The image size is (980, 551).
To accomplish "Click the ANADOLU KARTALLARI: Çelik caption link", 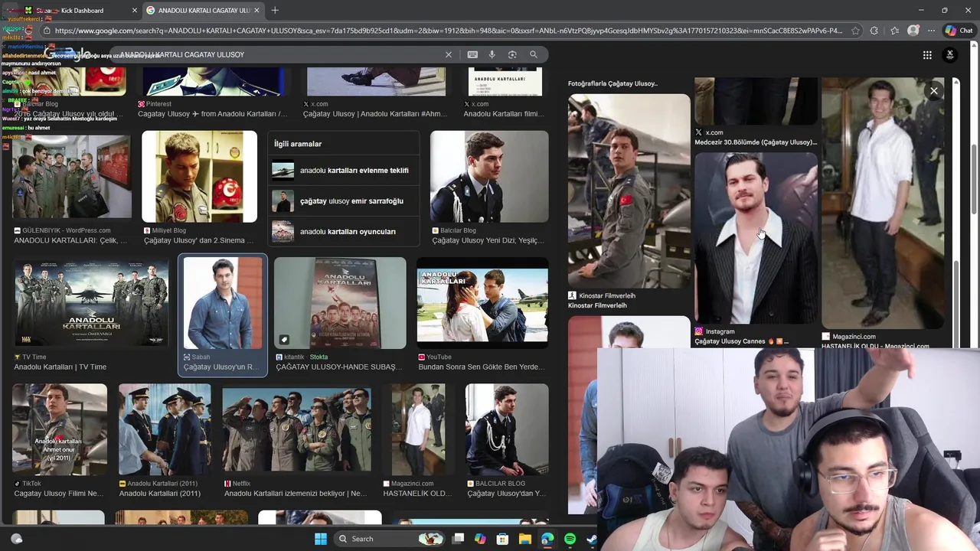I will pos(70,240).
